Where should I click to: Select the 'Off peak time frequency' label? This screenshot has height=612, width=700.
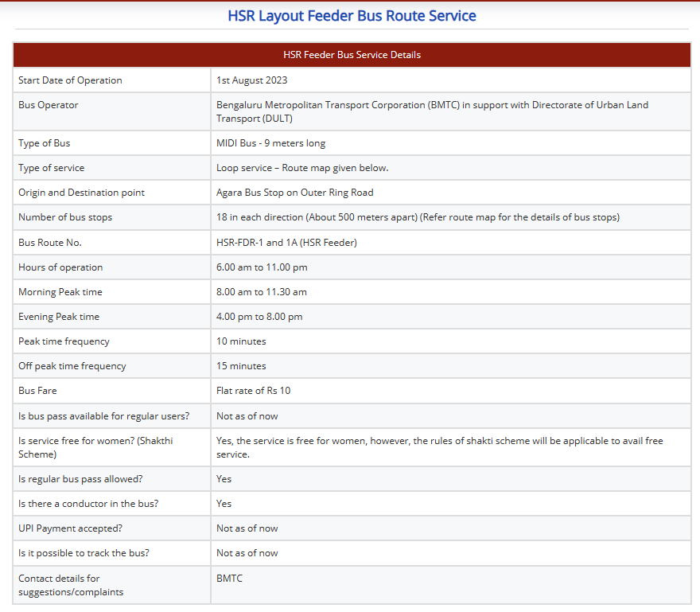tap(72, 366)
